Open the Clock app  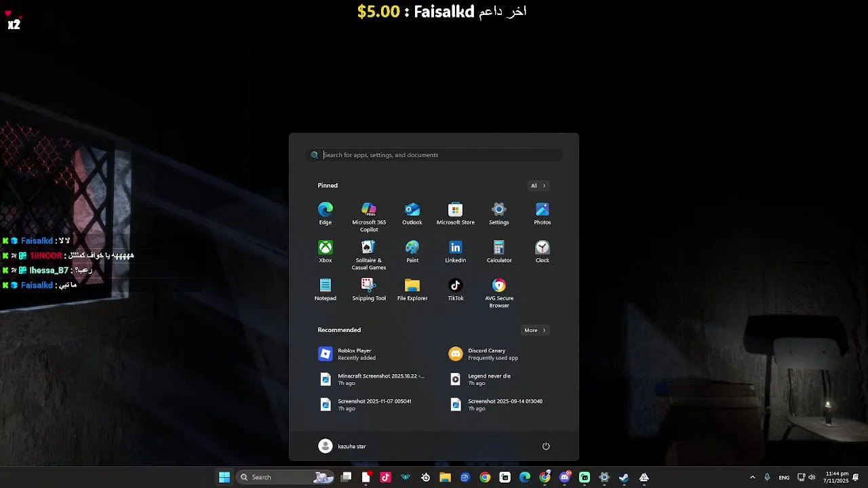click(542, 251)
